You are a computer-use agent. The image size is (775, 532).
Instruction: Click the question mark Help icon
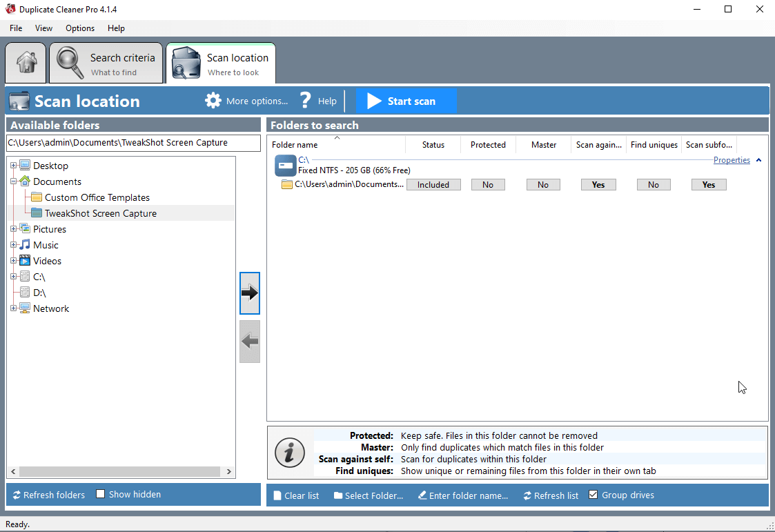[x=304, y=100]
